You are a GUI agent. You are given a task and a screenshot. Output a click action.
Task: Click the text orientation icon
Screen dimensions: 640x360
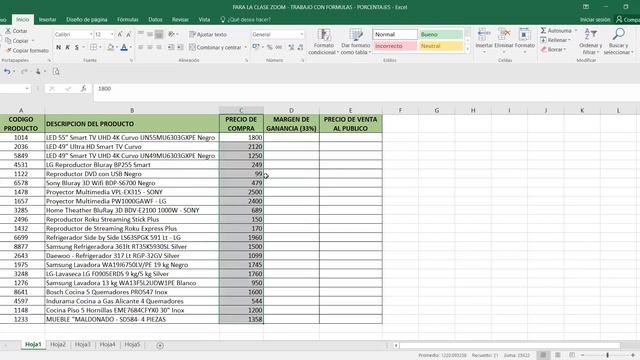tap(171, 34)
